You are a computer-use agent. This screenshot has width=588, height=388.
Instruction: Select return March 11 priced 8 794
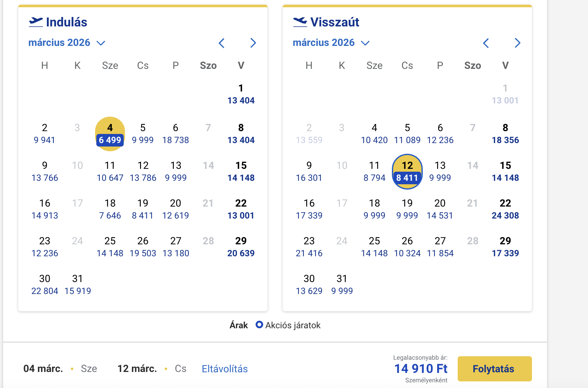[x=375, y=172]
